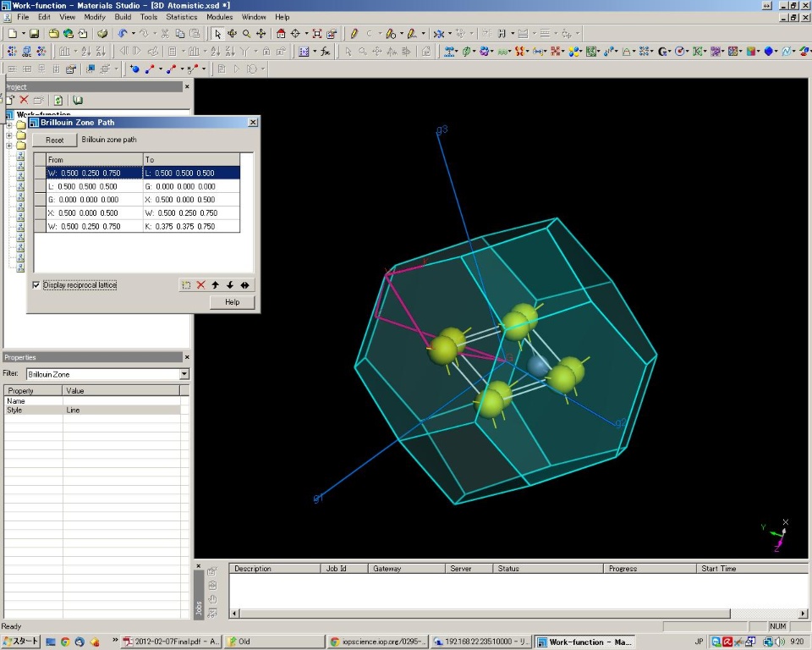812x650 pixels.
Task: Open the Undo history dropdown arrow
Action: point(133,34)
